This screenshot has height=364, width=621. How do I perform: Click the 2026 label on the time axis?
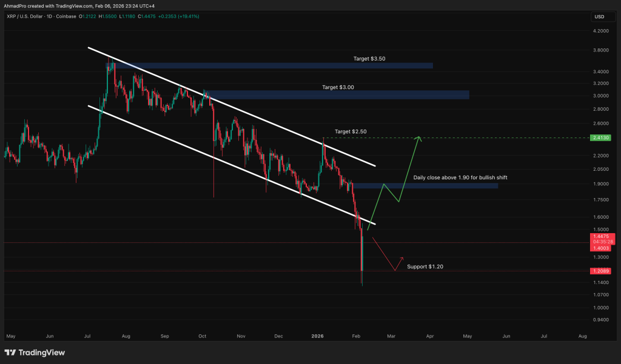coord(317,336)
